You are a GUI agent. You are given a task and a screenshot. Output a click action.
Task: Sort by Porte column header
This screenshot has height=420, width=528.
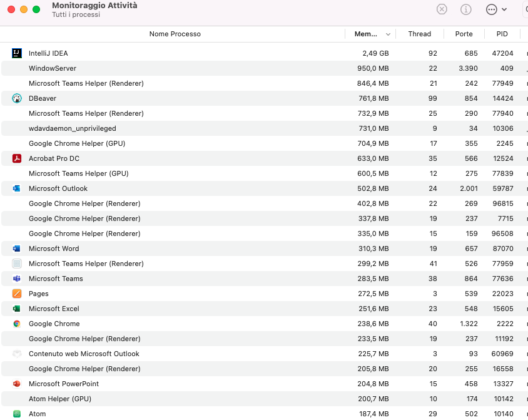click(x=464, y=34)
